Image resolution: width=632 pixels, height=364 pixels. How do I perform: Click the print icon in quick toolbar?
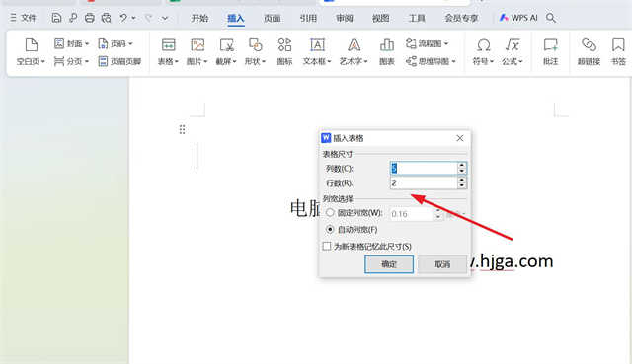coord(90,18)
